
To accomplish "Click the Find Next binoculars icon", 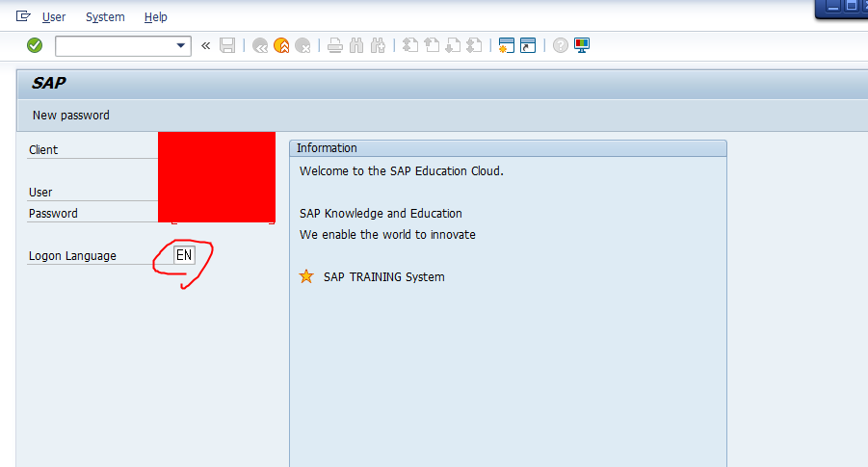I will pos(378,45).
